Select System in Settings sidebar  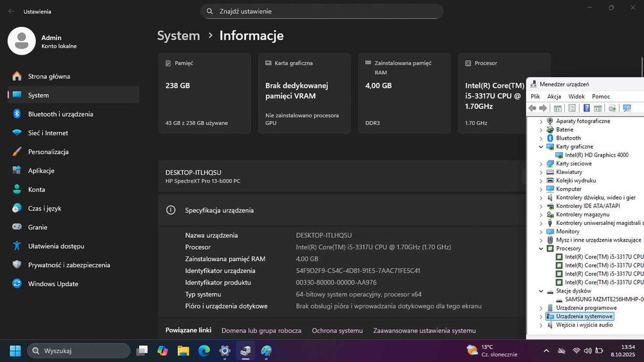point(73,95)
